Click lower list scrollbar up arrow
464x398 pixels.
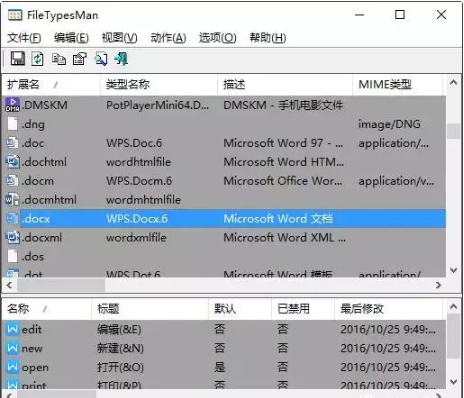click(x=453, y=307)
